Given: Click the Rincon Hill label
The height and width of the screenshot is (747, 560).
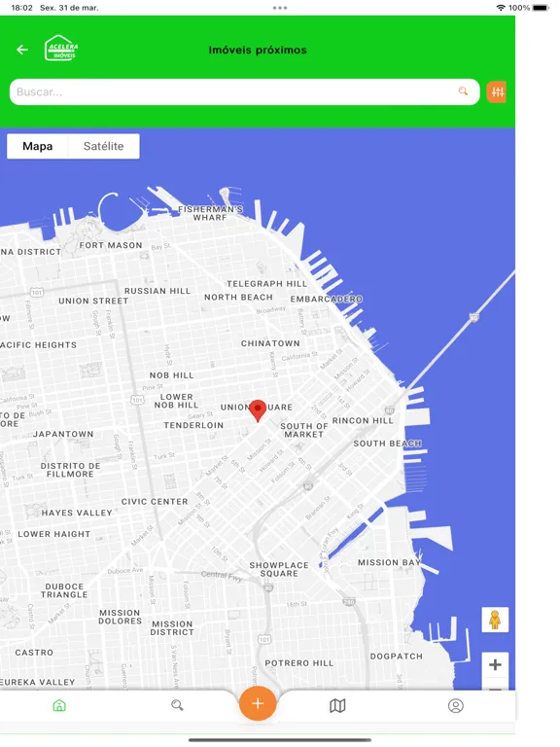Looking at the screenshot, I should (363, 420).
